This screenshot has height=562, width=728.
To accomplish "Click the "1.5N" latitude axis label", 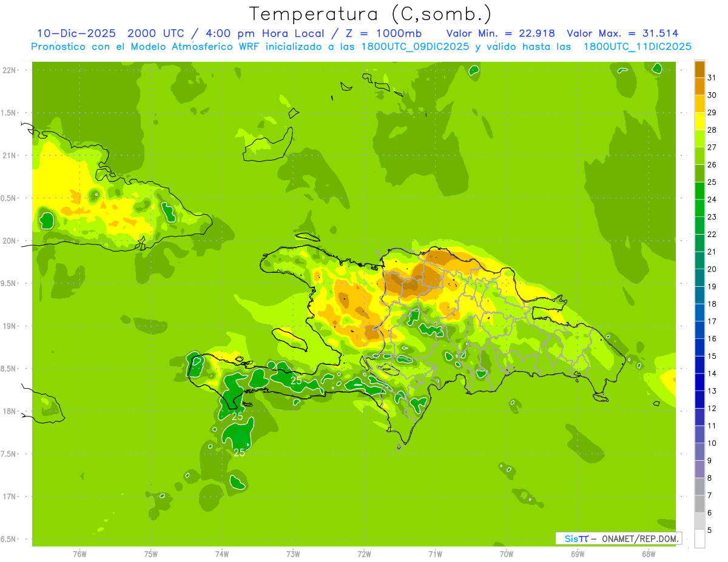I will pos(10,113).
